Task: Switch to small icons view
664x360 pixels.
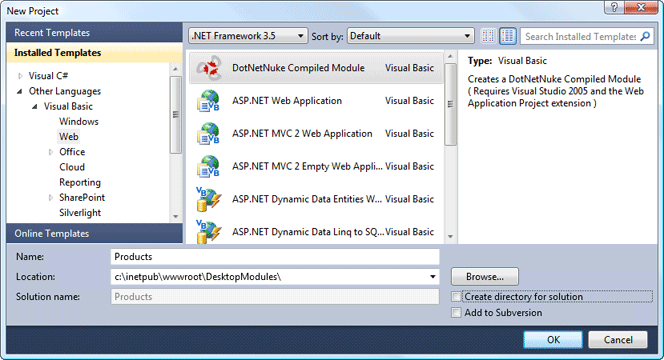Action: click(x=488, y=36)
